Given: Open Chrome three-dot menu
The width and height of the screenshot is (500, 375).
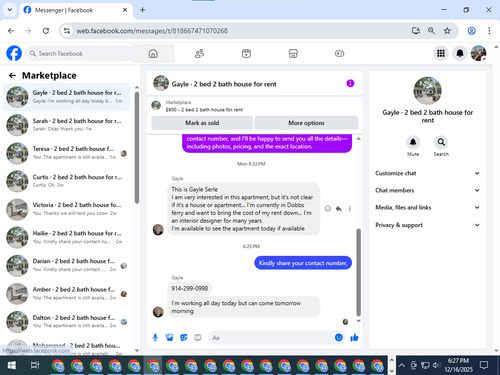Looking at the screenshot, I should point(489,31).
